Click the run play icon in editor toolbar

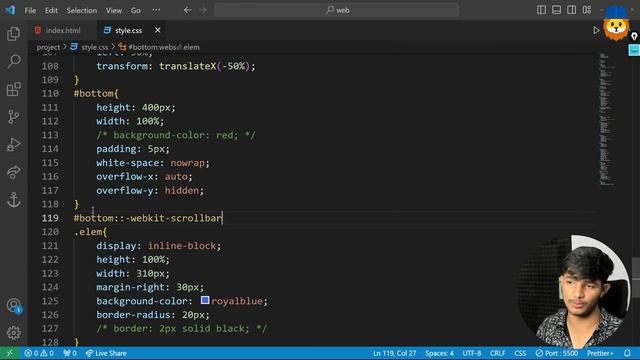596,30
